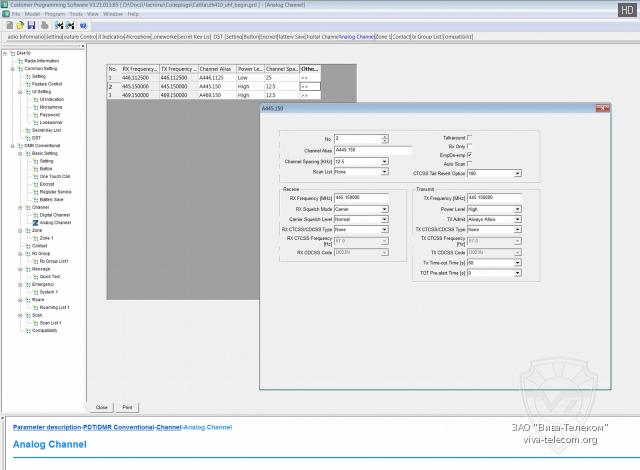Click the Close button below the channel table
This screenshot has width=640, height=470.
pyautogui.click(x=102, y=407)
